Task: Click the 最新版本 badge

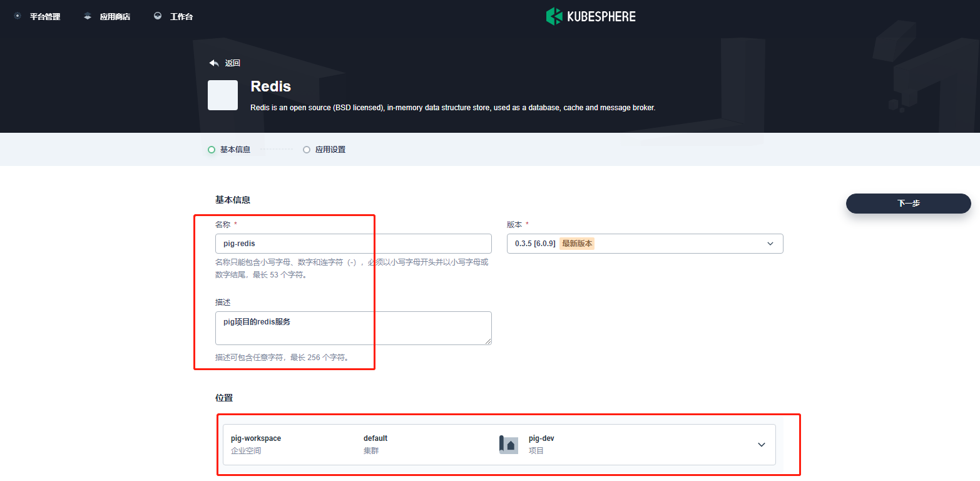Action: (x=577, y=244)
